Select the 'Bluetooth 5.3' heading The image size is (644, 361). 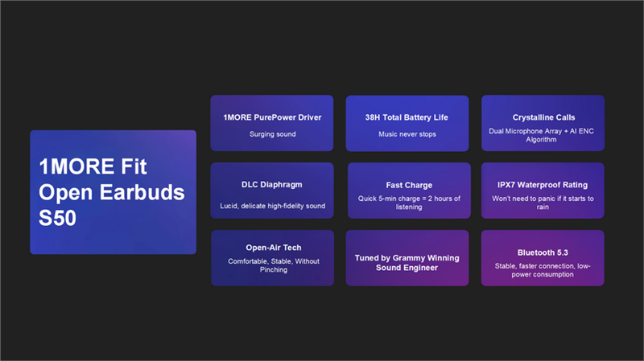point(543,252)
